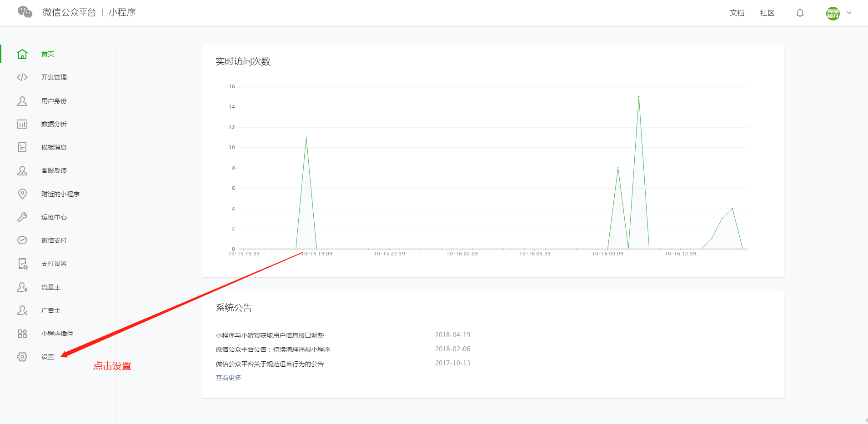Click the 广告主 person megaphone icon
The width and height of the screenshot is (868, 424).
pyautogui.click(x=22, y=310)
